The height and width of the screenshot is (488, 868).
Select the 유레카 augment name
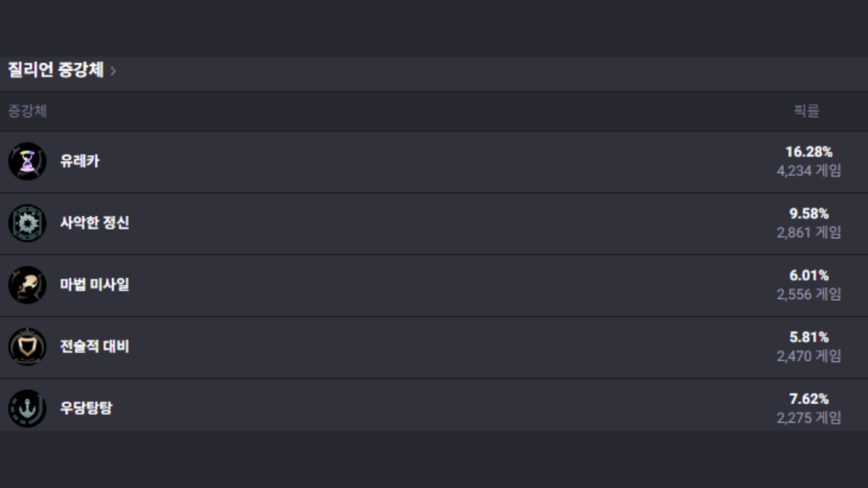pos(80,161)
